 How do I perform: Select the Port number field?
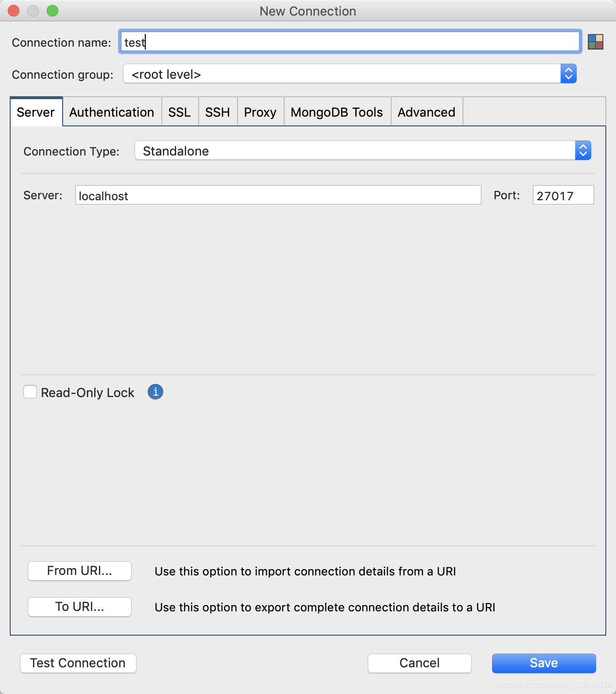[x=563, y=195]
